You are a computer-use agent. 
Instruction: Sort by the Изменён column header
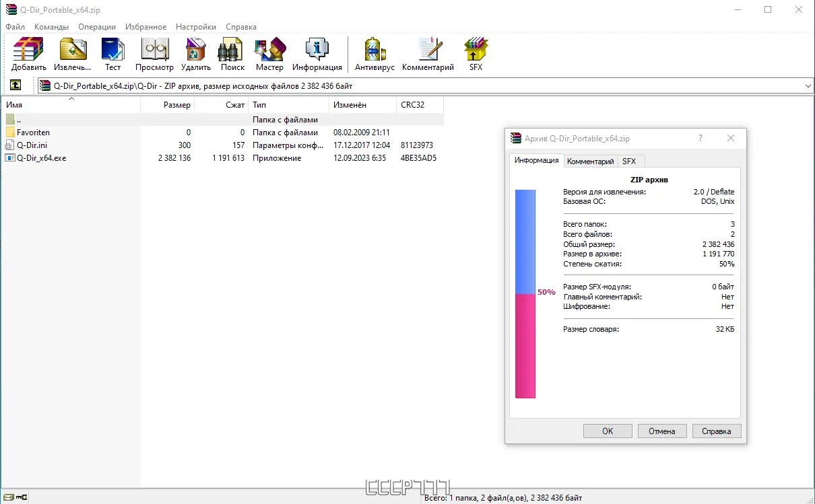362,105
